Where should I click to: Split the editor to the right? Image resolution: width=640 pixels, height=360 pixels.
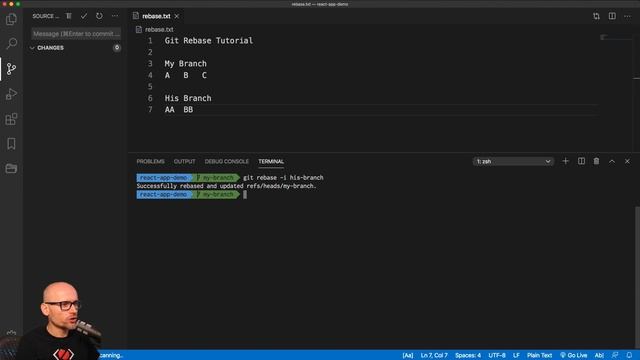612,16
